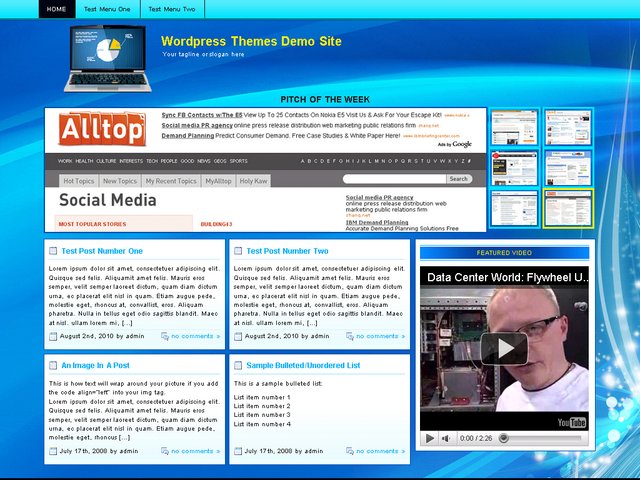Open Test Post Number Two
The image size is (640, 480).
coord(287,251)
